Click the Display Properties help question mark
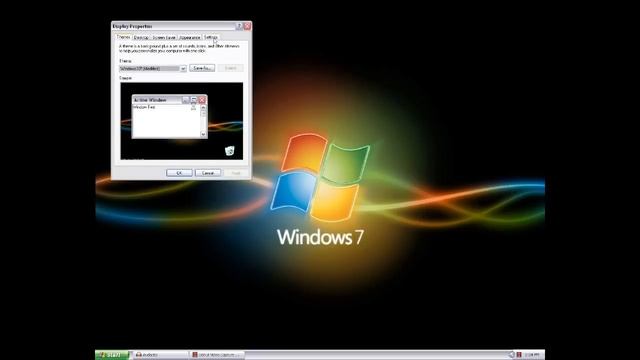This screenshot has width=640, height=360. [239, 26]
